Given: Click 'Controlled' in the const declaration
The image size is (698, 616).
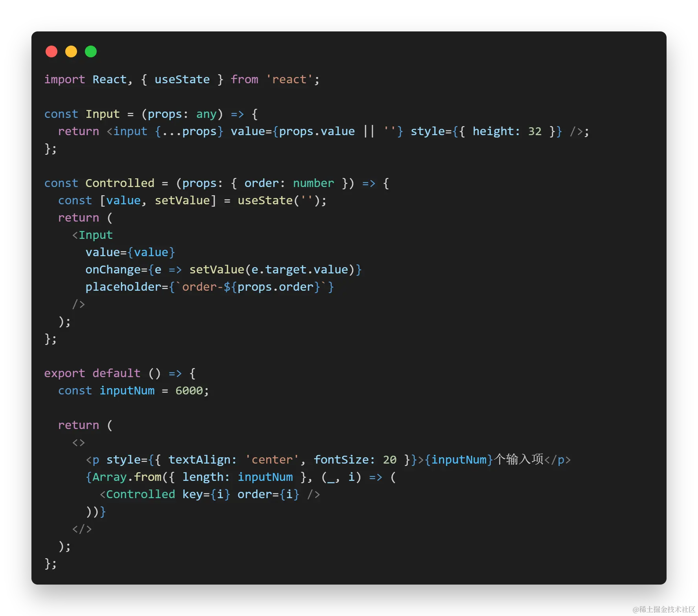Looking at the screenshot, I should pyautogui.click(x=120, y=183).
